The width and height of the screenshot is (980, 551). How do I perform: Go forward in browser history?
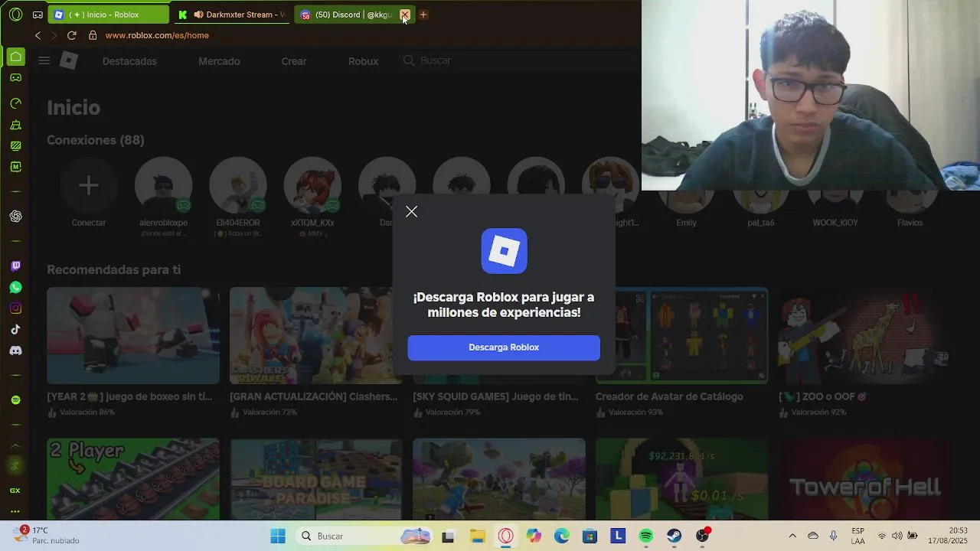(54, 35)
